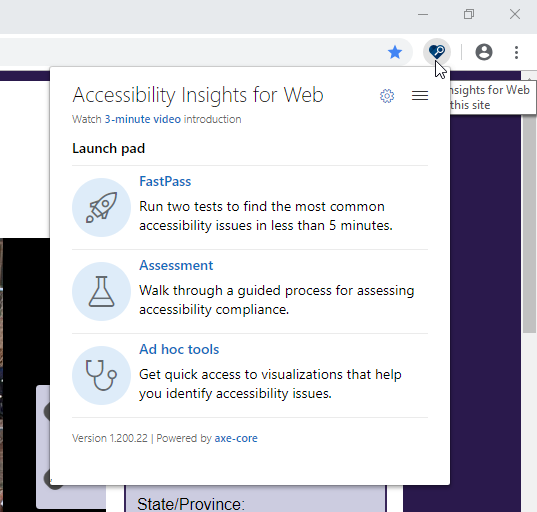Click the FastPass description text
The height and width of the screenshot is (512, 537).
coord(266,216)
